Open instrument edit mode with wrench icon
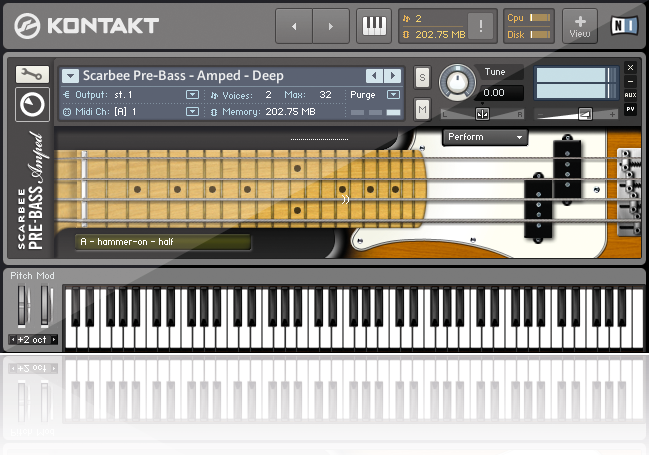 (x=32, y=75)
